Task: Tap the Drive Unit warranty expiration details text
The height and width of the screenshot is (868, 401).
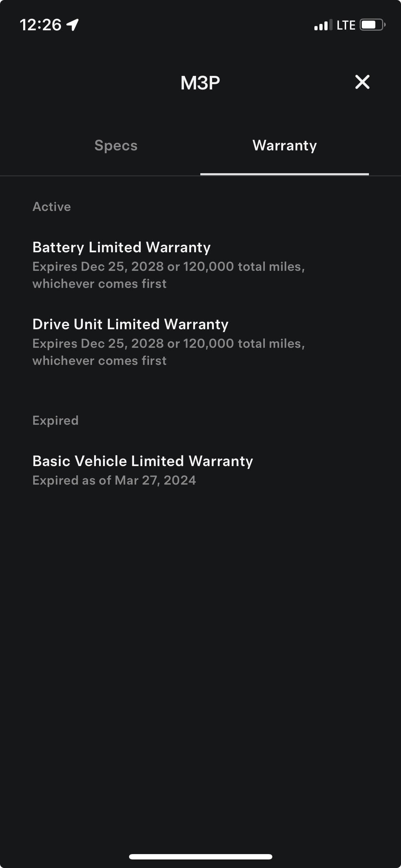Action: [168, 352]
